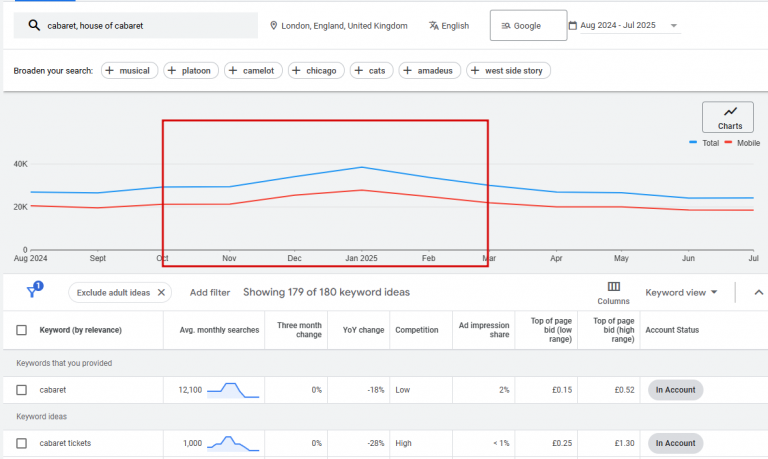Sort by Avg. monthly searches column

pyautogui.click(x=219, y=330)
